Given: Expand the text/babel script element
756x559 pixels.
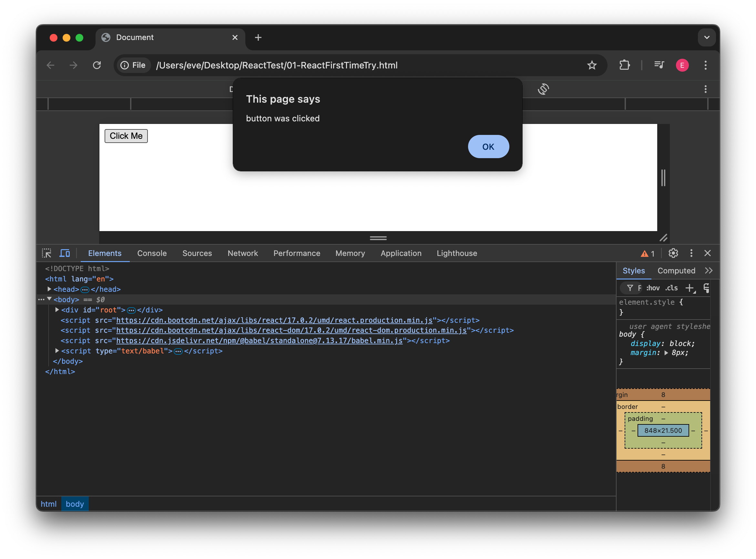Looking at the screenshot, I should pyautogui.click(x=57, y=351).
